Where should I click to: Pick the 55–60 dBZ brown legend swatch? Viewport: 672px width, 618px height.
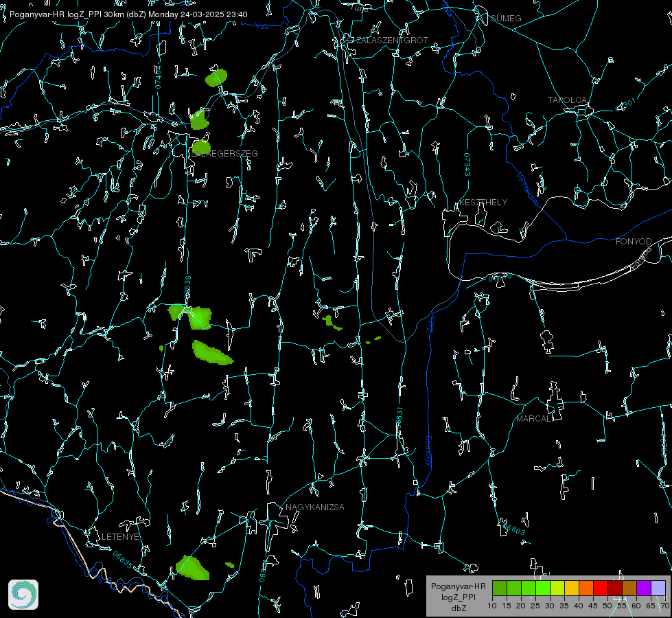[629, 588]
